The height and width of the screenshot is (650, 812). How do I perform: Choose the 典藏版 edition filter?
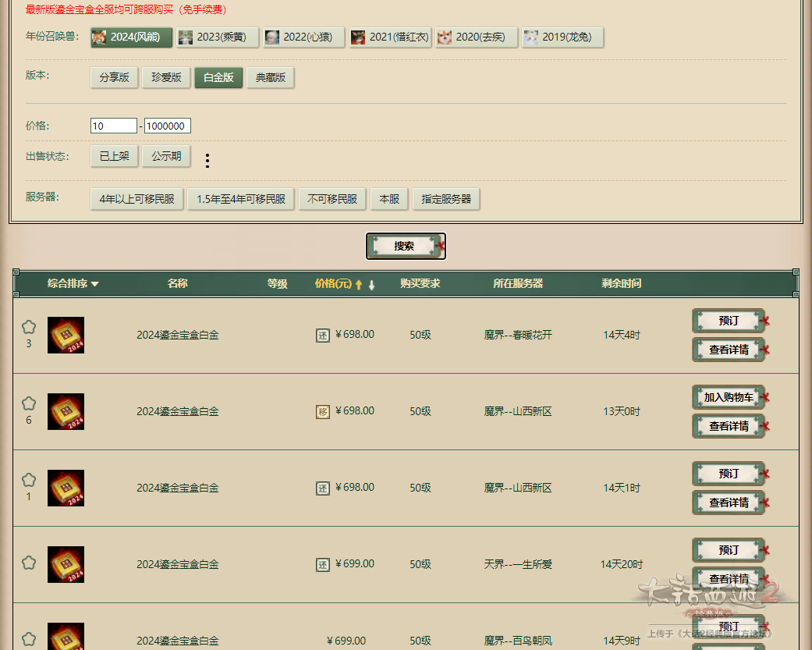click(270, 77)
